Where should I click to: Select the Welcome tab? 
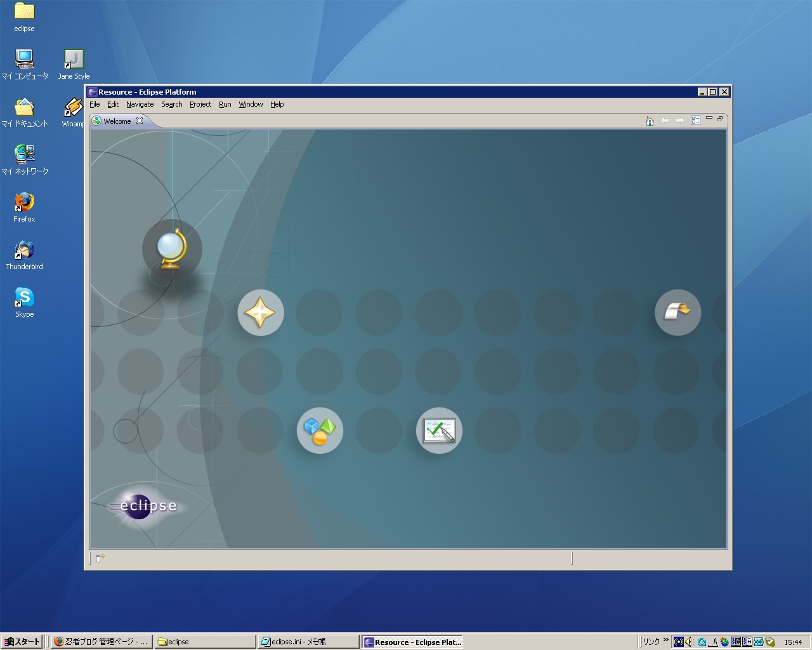[x=118, y=121]
